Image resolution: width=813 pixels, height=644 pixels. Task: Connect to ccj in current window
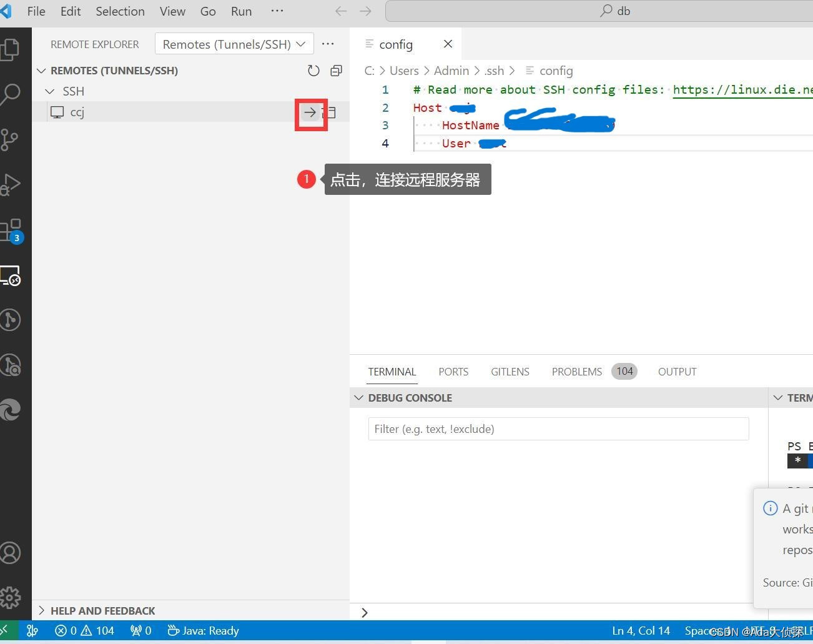tap(310, 112)
